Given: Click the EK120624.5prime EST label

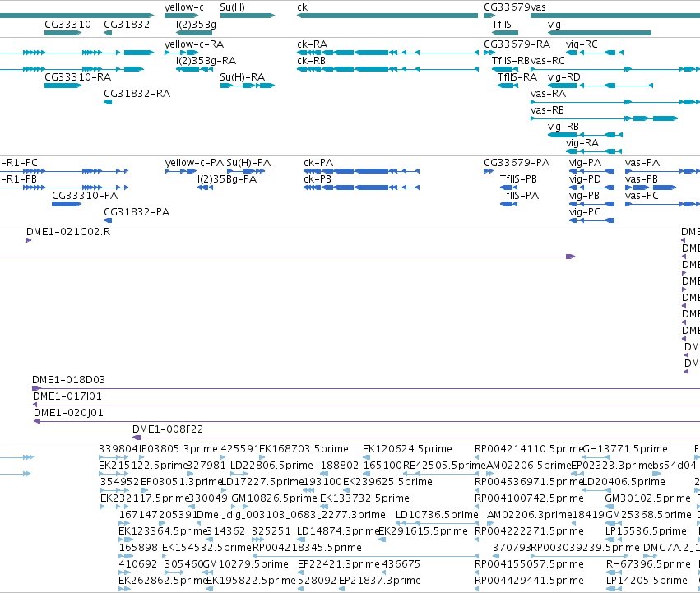Looking at the screenshot, I should pyautogui.click(x=408, y=449).
